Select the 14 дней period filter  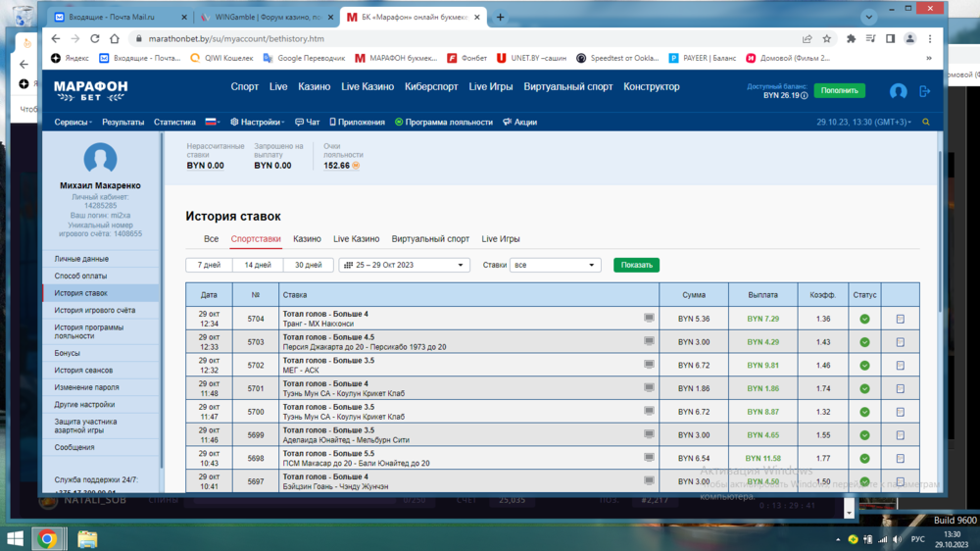click(258, 265)
